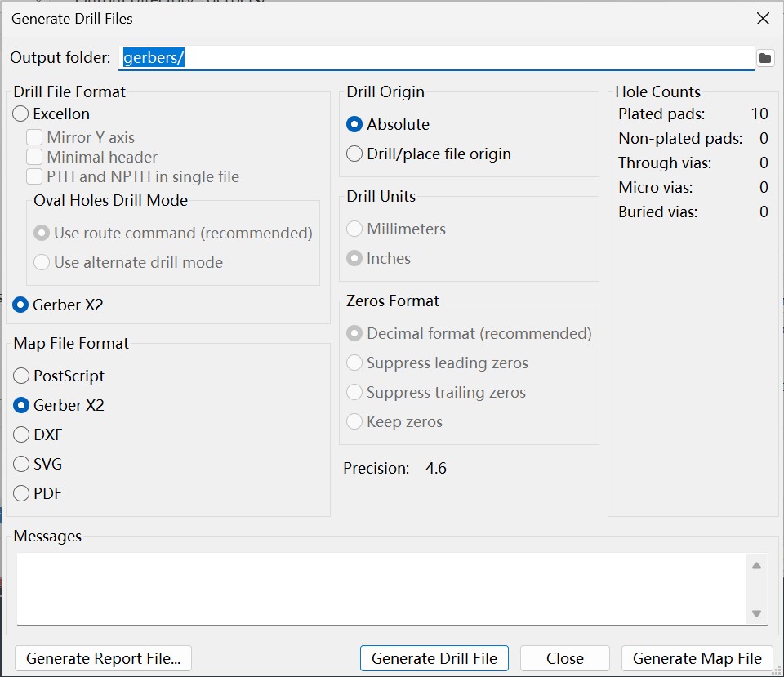The width and height of the screenshot is (784, 677).
Task: Click inside the Messages text area
Action: tap(381, 588)
